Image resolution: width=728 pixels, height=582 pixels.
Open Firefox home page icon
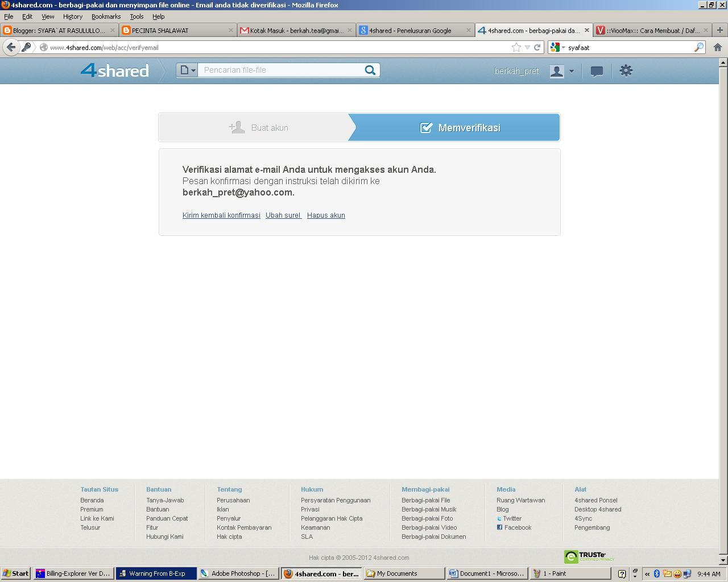click(x=718, y=47)
